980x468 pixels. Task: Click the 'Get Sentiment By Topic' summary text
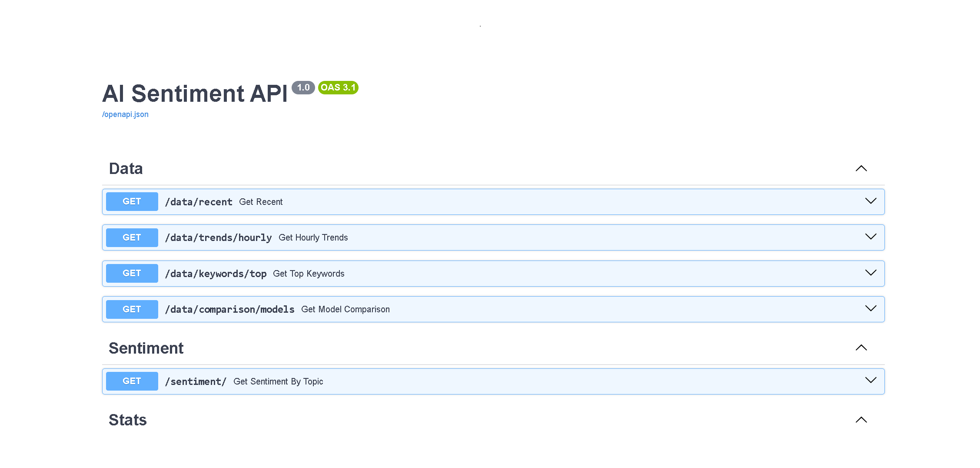point(278,381)
